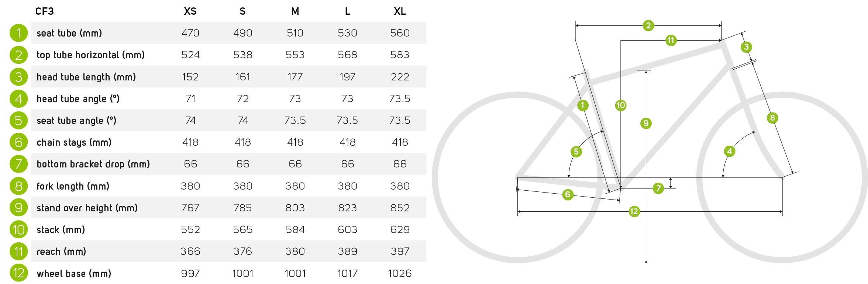This screenshot has height=284, width=868.
Task: Select the XS size column header
Action: (190, 11)
